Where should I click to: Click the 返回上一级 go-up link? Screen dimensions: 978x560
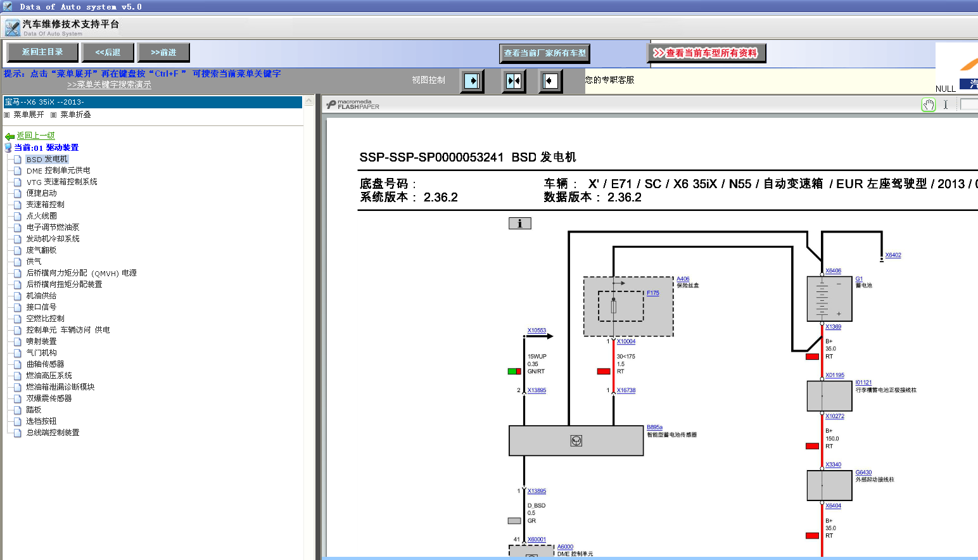click(x=36, y=136)
